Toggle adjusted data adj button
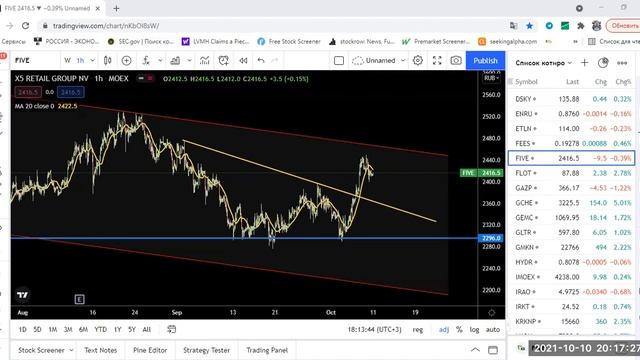 [444, 329]
